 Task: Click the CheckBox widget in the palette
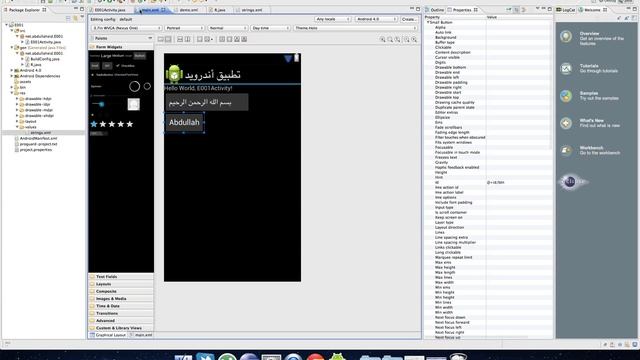click(125, 66)
